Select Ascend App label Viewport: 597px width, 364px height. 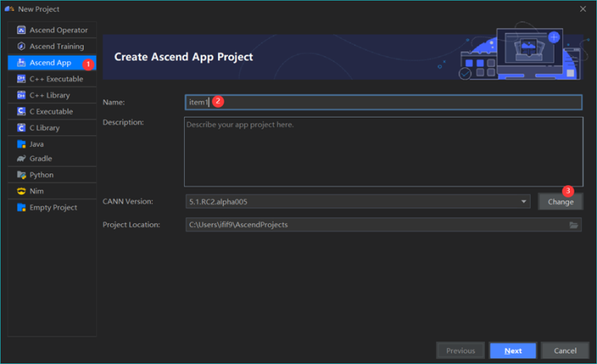click(51, 63)
